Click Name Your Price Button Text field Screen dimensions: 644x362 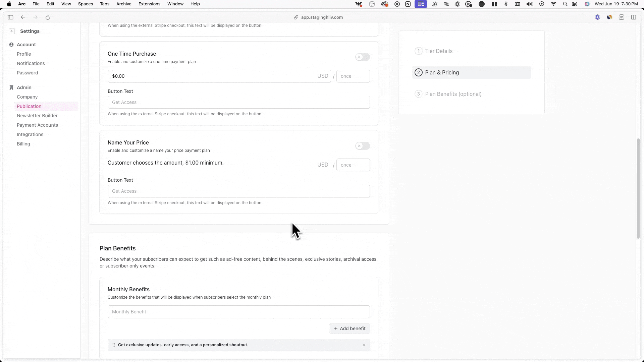(x=238, y=191)
